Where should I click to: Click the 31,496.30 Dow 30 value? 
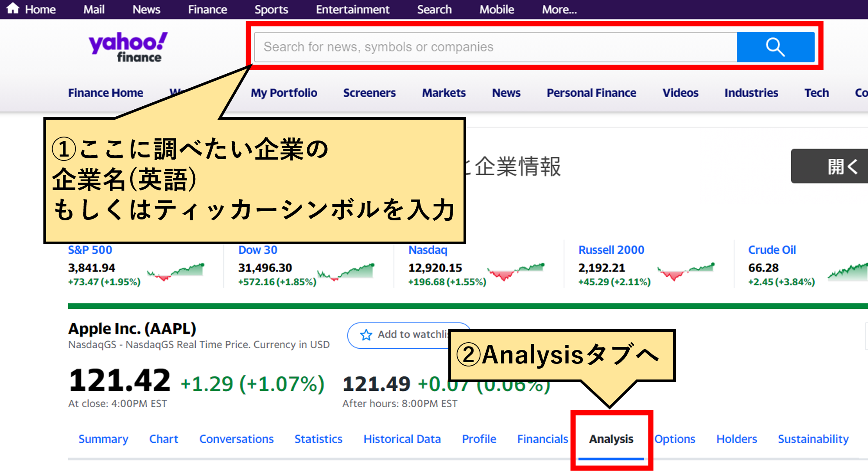pyautogui.click(x=265, y=268)
